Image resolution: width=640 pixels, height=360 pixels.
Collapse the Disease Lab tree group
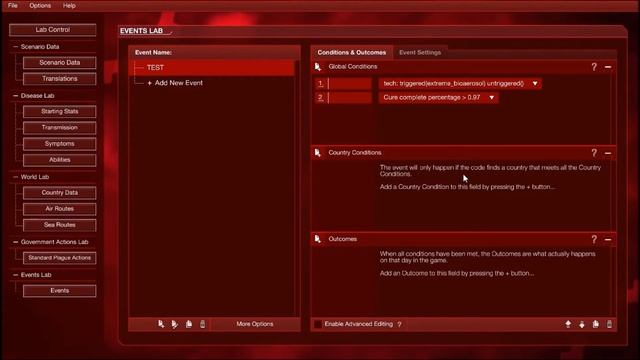16,96
